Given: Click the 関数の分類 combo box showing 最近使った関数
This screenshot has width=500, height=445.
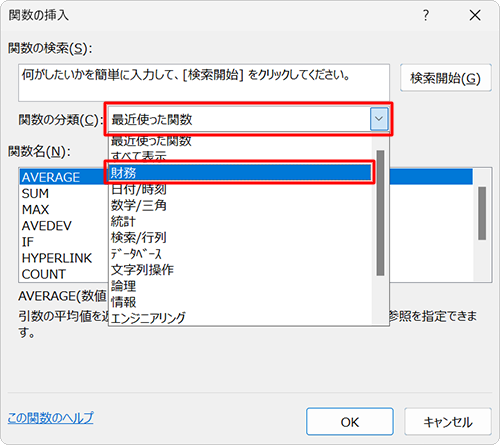Looking at the screenshot, I should [x=248, y=119].
